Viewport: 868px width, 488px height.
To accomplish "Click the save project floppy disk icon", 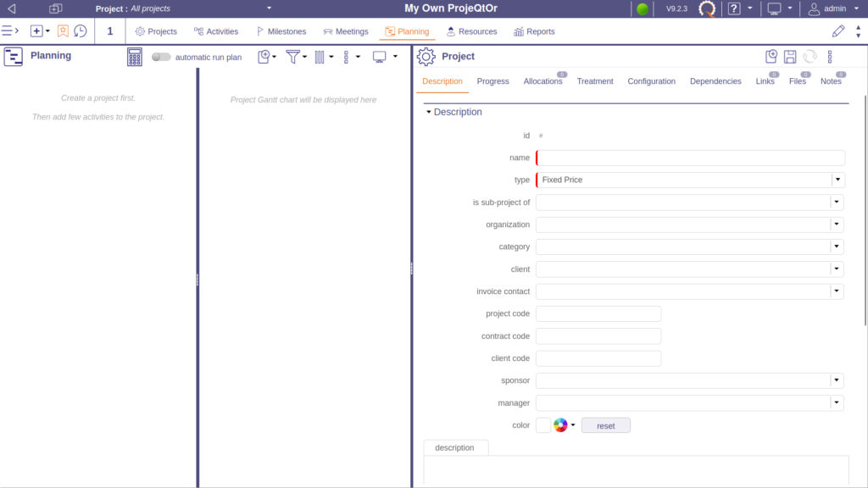I will coord(790,57).
